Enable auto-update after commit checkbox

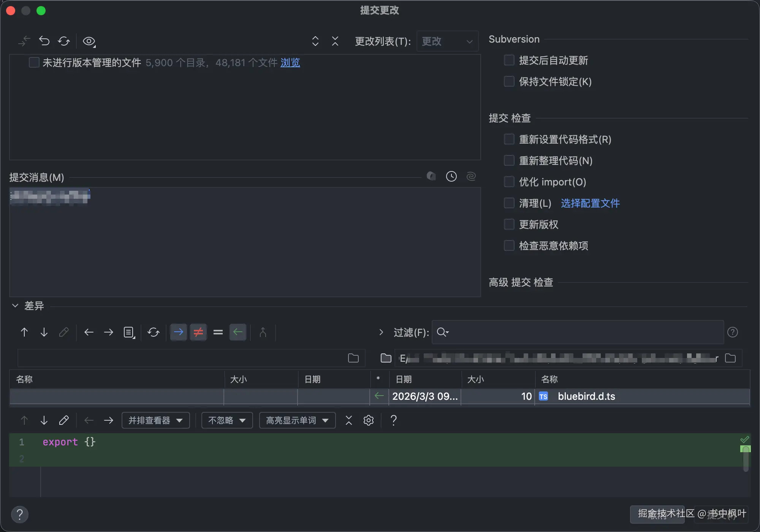tap(509, 60)
